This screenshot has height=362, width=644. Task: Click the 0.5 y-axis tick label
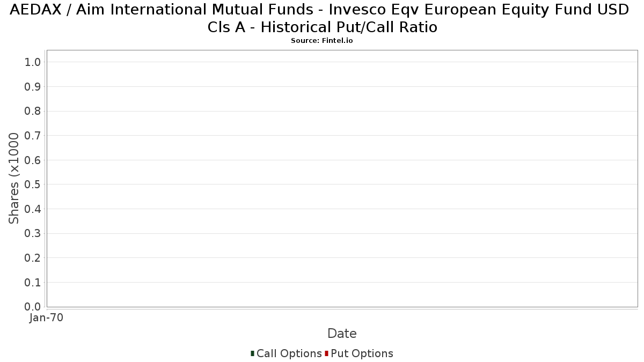[33, 184]
